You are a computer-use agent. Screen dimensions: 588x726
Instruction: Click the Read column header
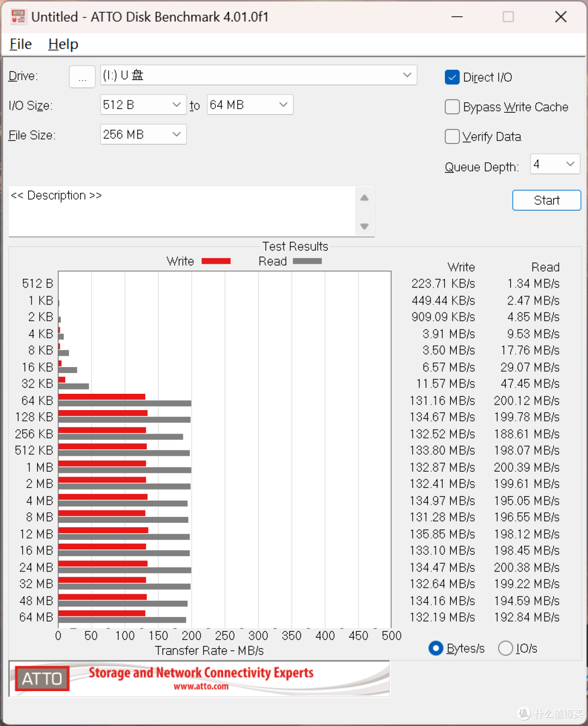546,267
